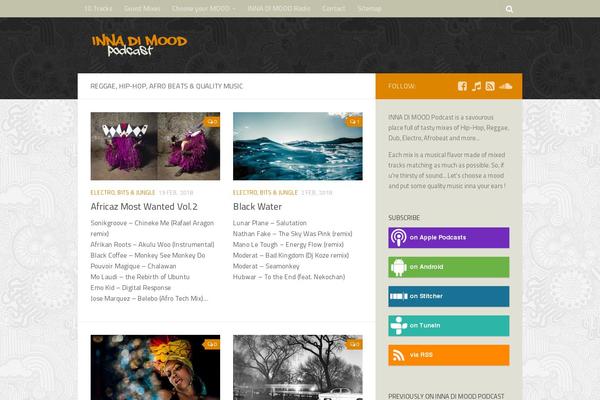Click the TuneIn logo icon

click(x=398, y=325)
